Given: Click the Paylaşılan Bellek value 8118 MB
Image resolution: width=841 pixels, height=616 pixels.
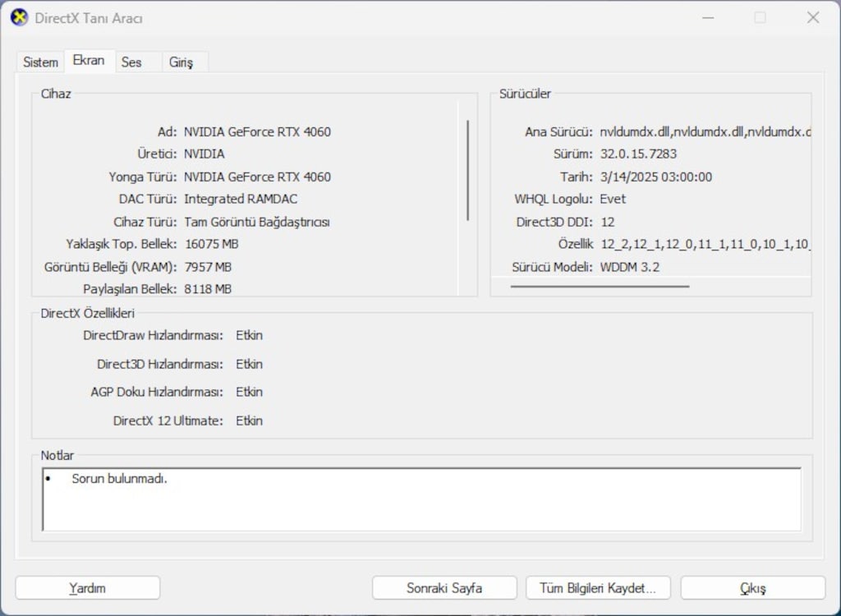Looking at the screenshot, I should click(x=208, y=289).
